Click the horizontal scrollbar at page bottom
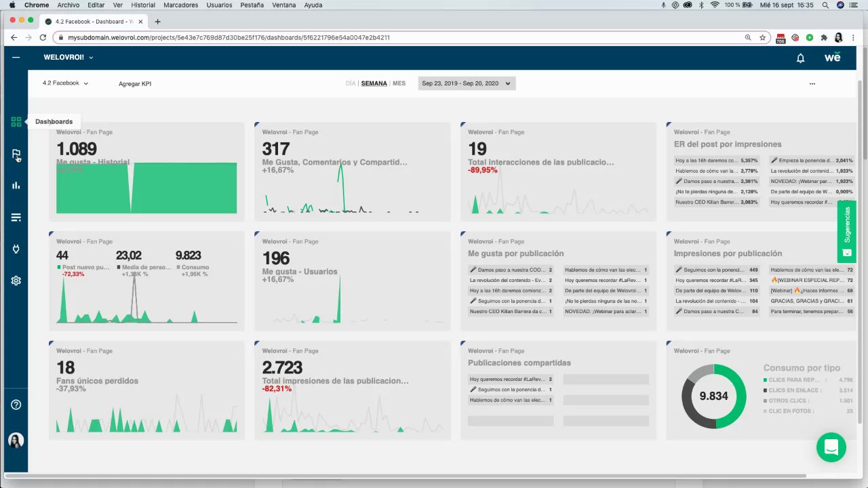The width and height of the screenshot is (868, 488). point(406,475)
